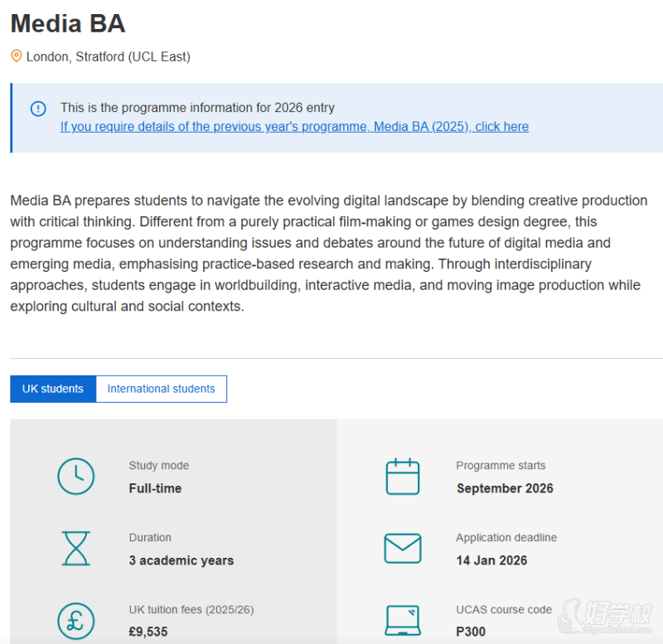Click the location pin icon beside London

17,56
